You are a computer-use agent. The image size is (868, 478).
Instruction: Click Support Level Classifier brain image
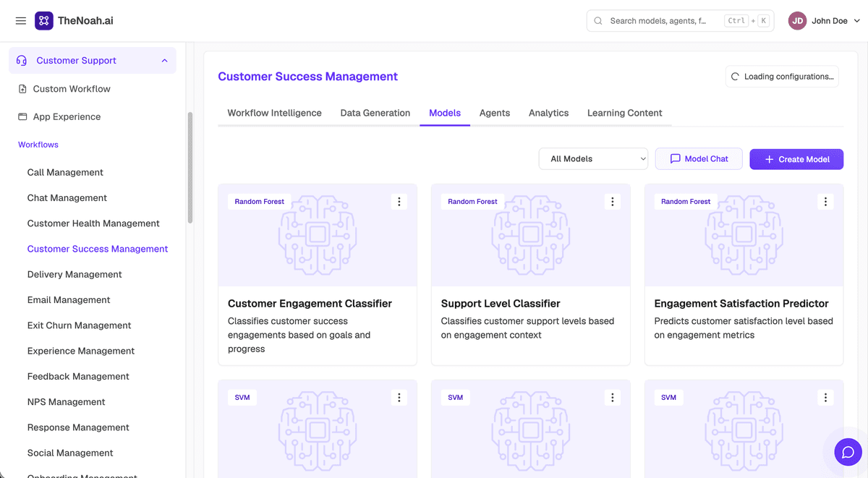531,234
